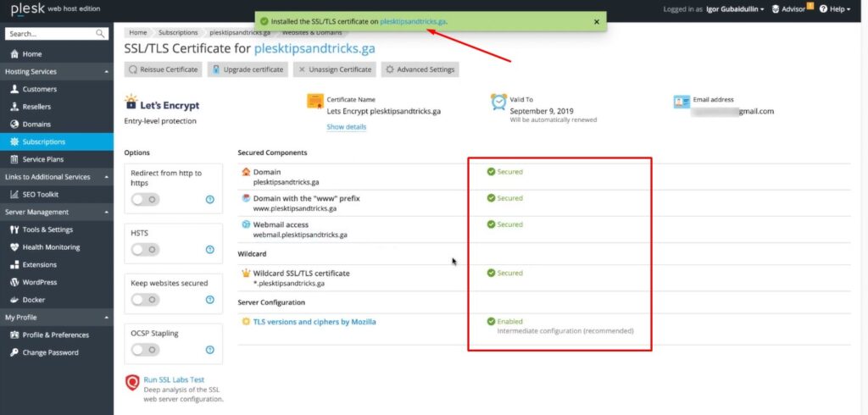This screenshot has width=868, height=415.
Task: Click the Plesk logo in header
Action: pyautogui.click(x=27, y=9)
